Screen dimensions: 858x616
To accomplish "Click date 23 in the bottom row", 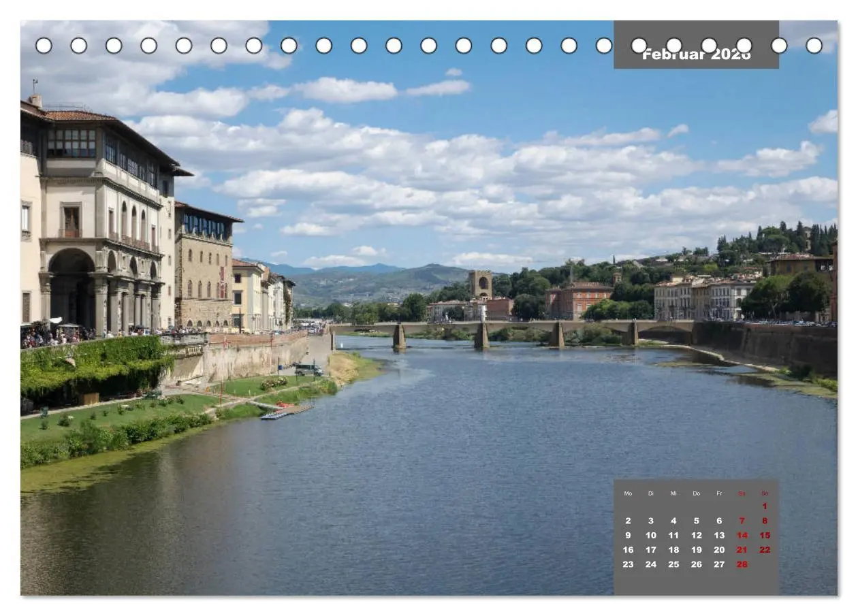I will pos(628,564).
